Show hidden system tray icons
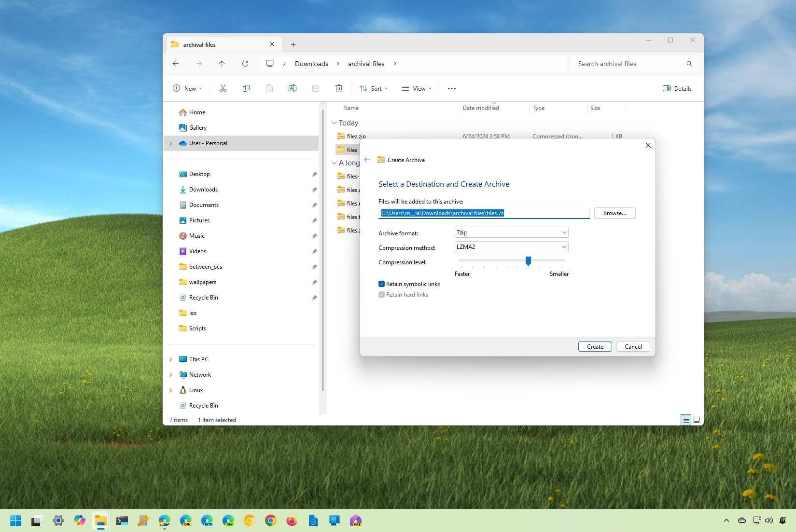The height and width of the screenshot is (532, 796). [x=726, y=520]
